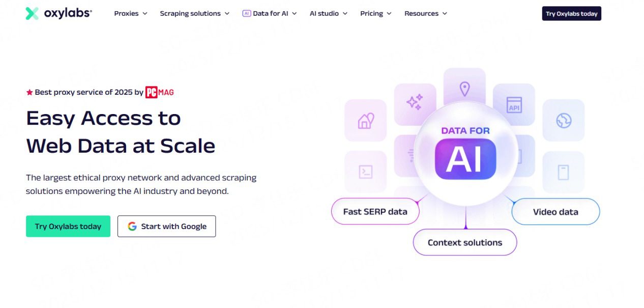
Task: Click the Oxylabs logo
Action: coord(58,14)
